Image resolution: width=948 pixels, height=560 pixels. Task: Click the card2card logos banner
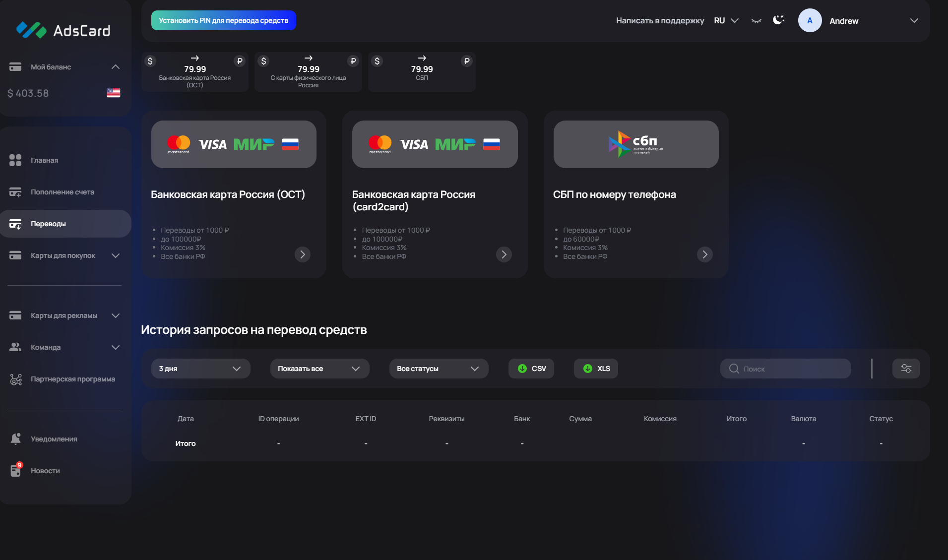pyautogui.click(x=435, y=144)
